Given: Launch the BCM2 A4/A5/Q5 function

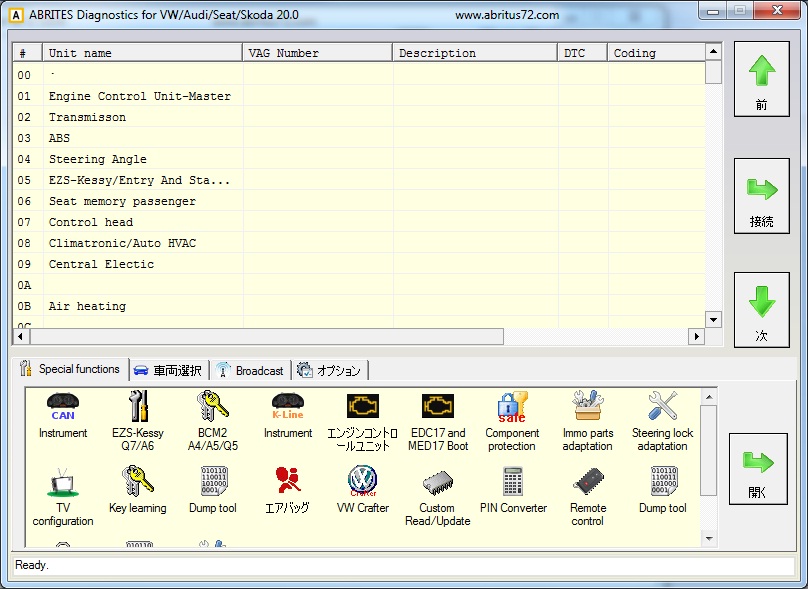Looking at the screenshot, I should [x=213, y=421].
